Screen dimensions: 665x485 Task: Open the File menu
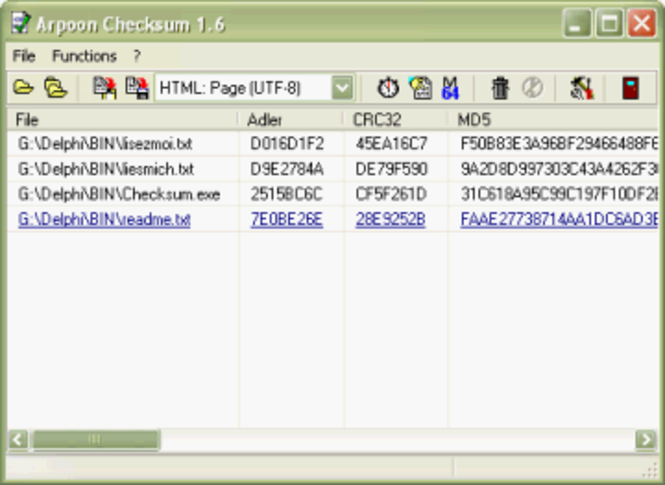pos(24,56)
